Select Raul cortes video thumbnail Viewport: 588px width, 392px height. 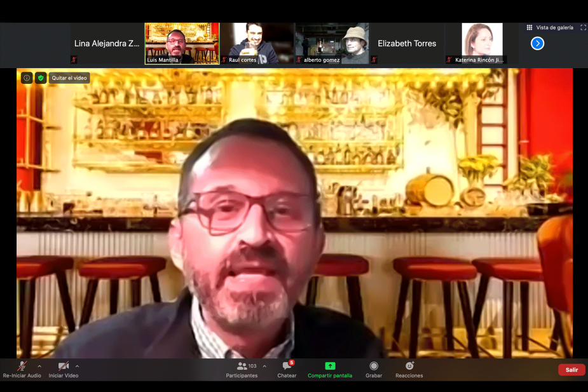point(257,43)
